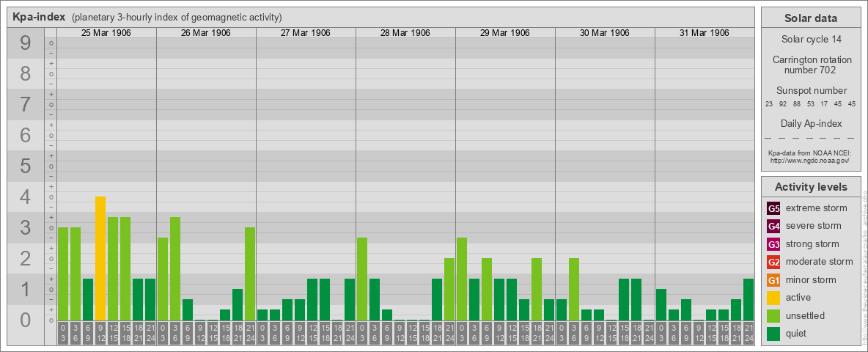The image size is (868, 352).
Task: Click the Kp scale number 1
Action: (x=26, y=290)
